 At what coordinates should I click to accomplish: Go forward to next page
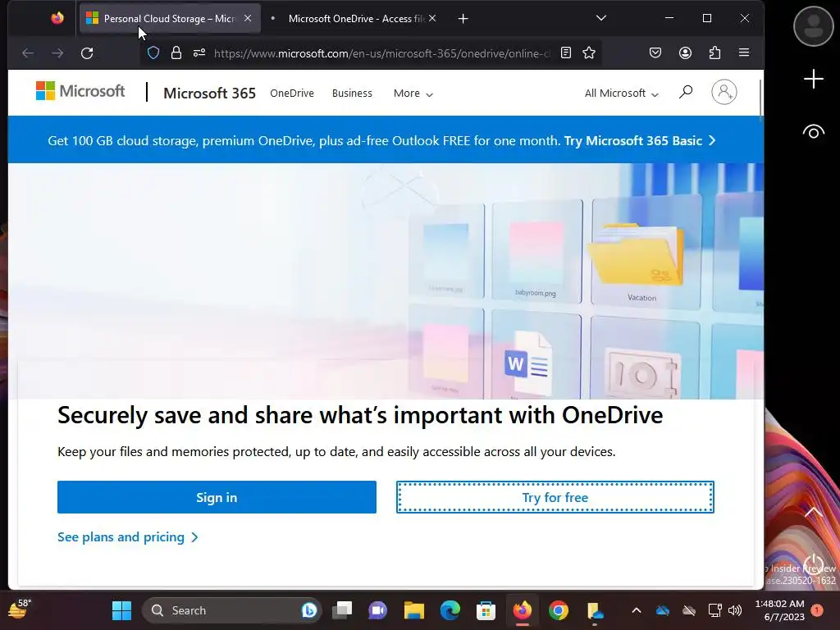pos(57,53)
